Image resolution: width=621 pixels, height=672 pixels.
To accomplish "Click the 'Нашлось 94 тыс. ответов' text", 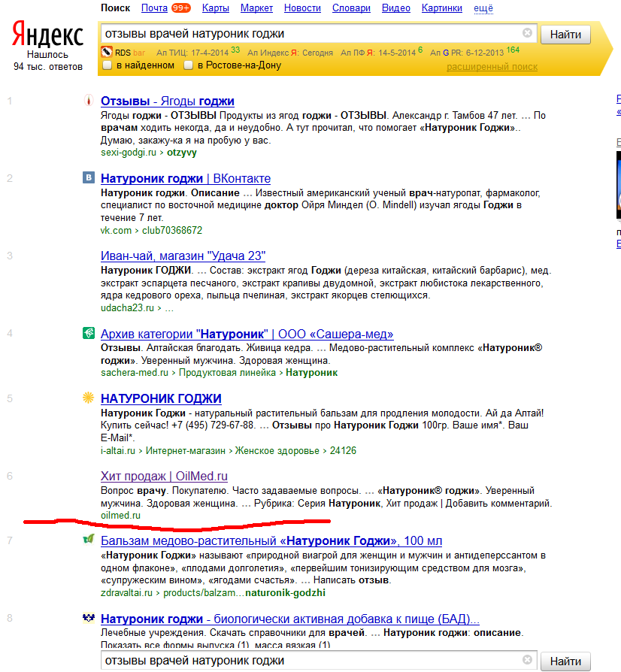I will tap(47, 60).
